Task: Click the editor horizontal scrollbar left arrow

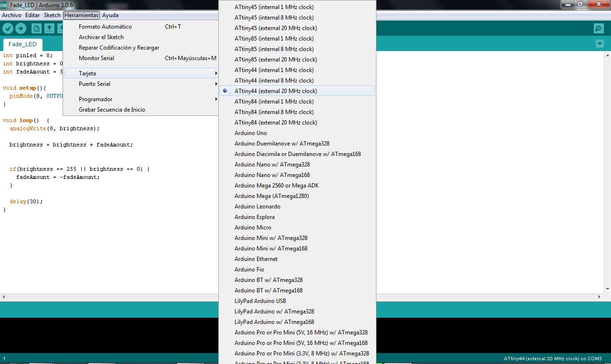Action: 4,297
